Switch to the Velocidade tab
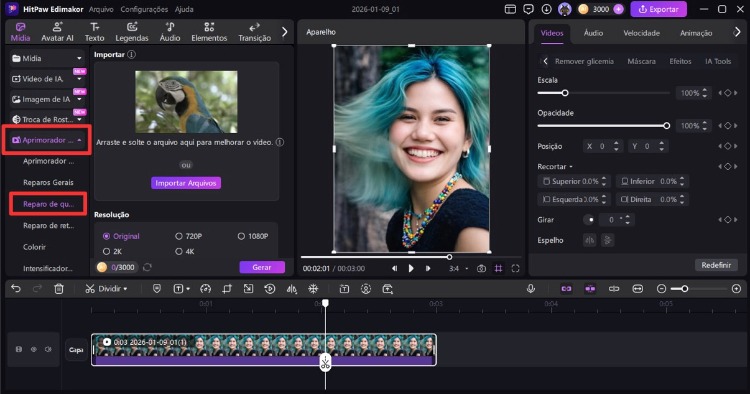Image resolution: width=750 pixels, height=394 pixels. tap(641, 33)
